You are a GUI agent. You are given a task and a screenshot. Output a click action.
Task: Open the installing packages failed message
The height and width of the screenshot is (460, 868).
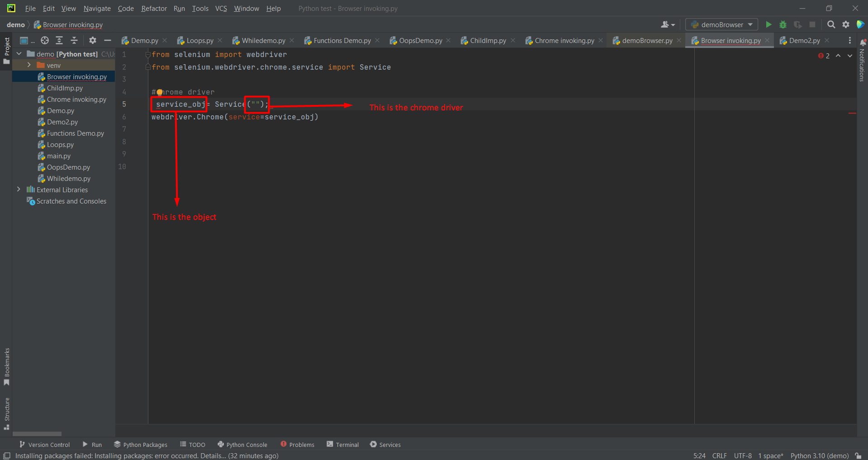147,455
